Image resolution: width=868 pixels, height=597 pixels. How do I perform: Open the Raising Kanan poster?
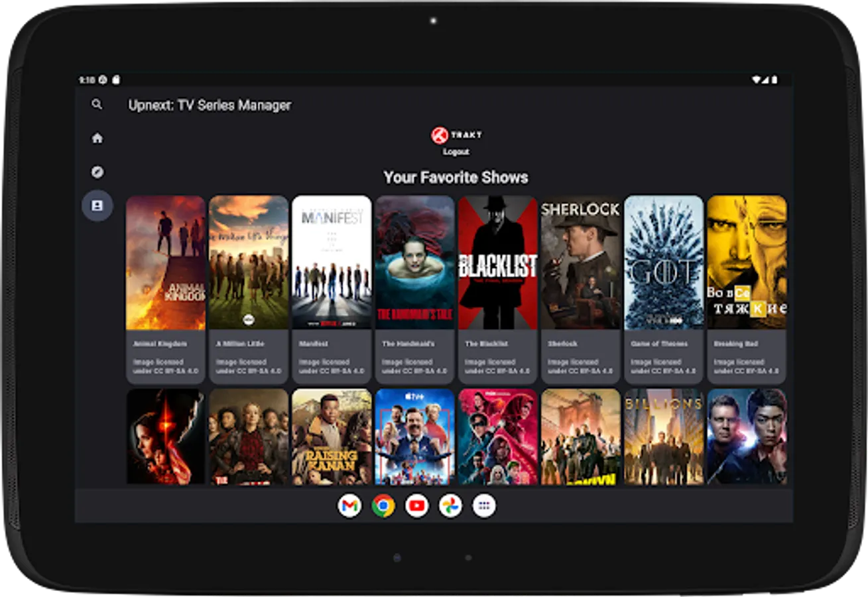pyautogui.click(x=332, y=436)
